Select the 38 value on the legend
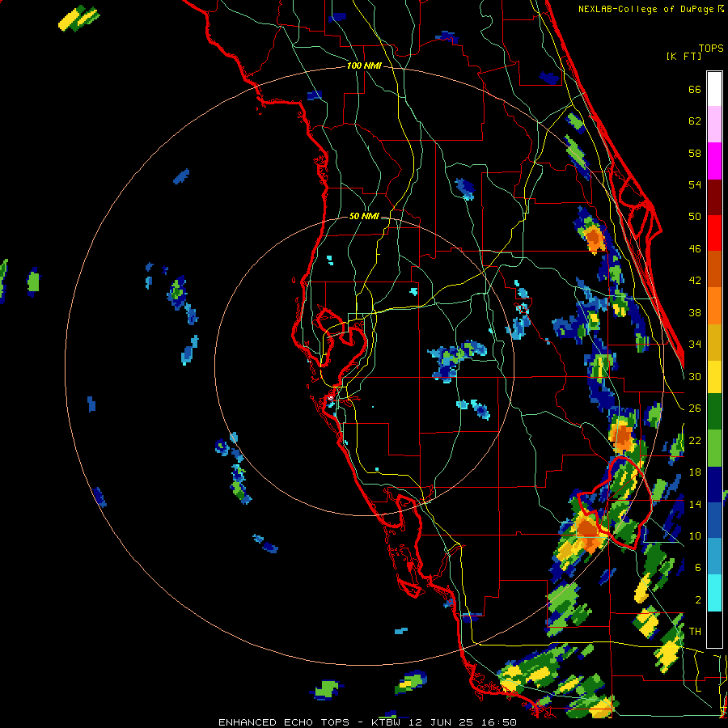The width and height of the screenshot is (728, 728). point(695,312)
